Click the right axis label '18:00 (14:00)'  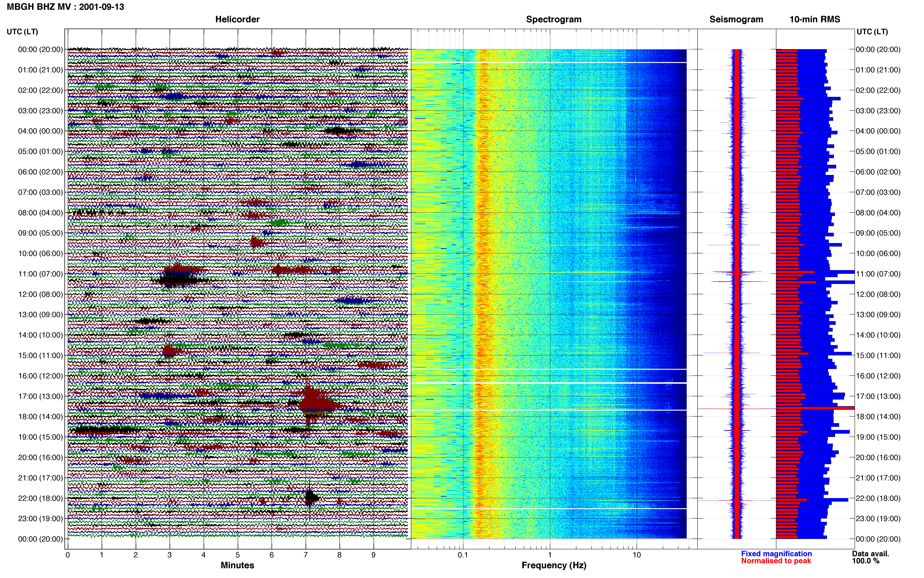point(878,417)
